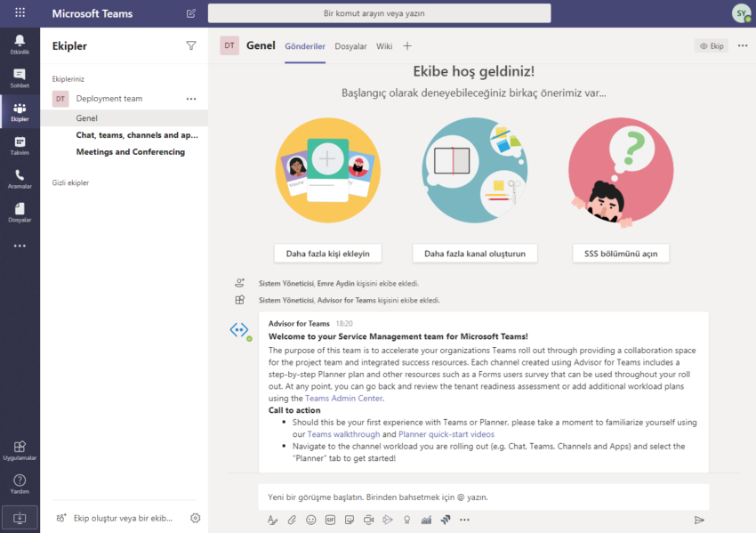The image size is (756, 533).
Task: Click the filter funnel icon in Ekipler
Action: [190, 45]
